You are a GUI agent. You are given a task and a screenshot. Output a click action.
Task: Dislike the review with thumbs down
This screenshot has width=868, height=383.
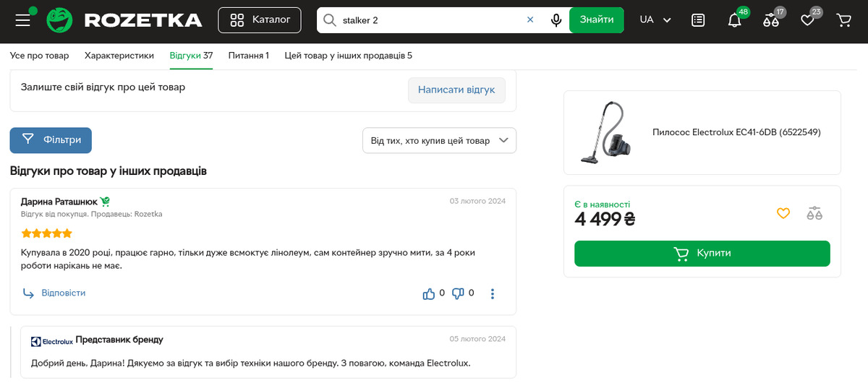click(x=458, y=293)
